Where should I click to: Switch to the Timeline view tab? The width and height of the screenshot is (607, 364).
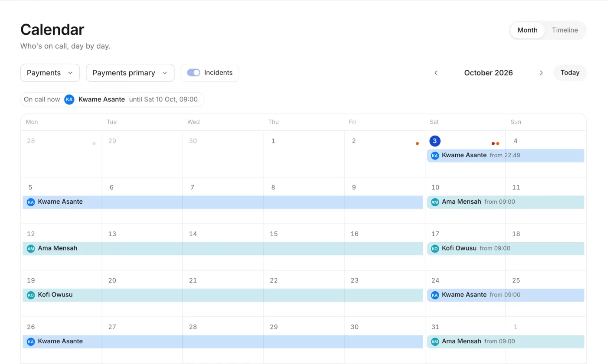tap(565, 30)
